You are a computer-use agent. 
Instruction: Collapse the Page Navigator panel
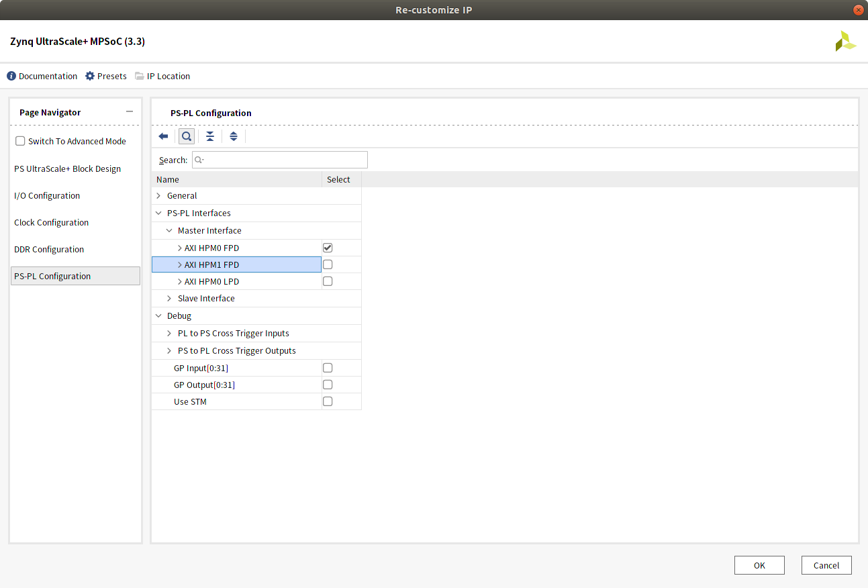(130, 112)
